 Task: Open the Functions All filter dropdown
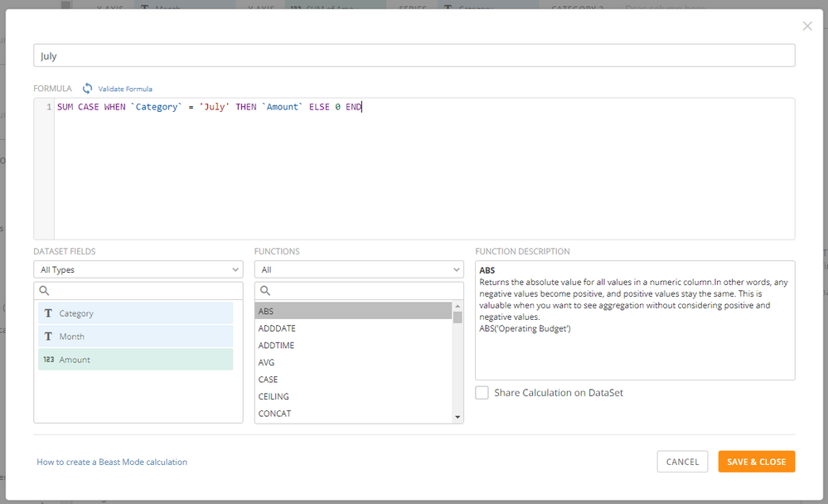click(359, 269)
